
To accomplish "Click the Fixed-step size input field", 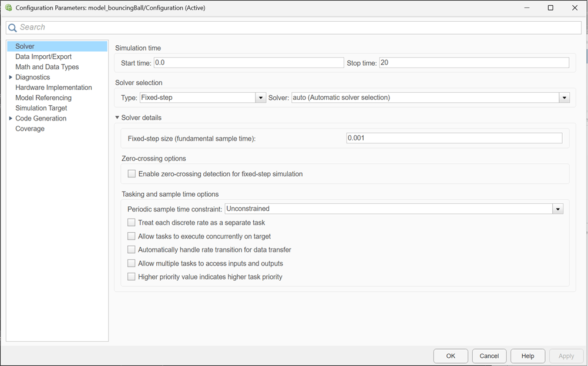I will point(453,138).
